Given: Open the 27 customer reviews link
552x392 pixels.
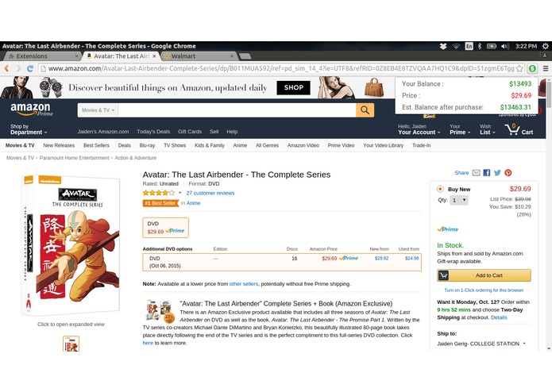Looking at the screenshot, I should point(210,193).
